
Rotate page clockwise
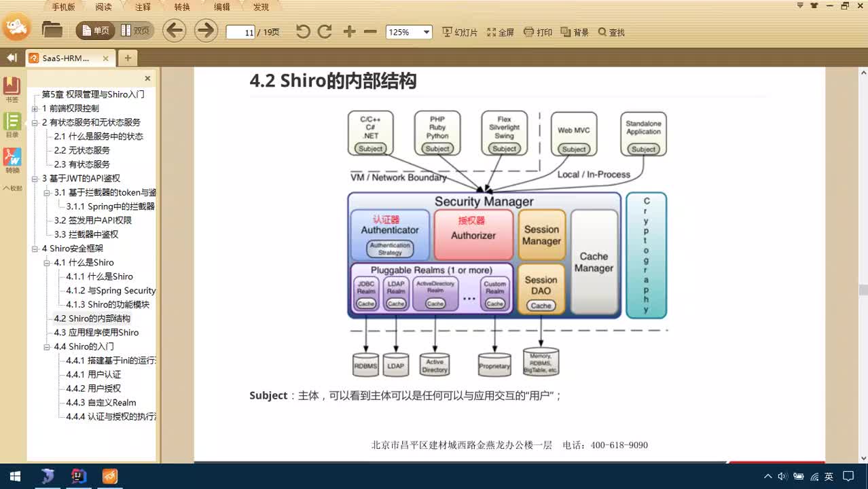(325, 31)
